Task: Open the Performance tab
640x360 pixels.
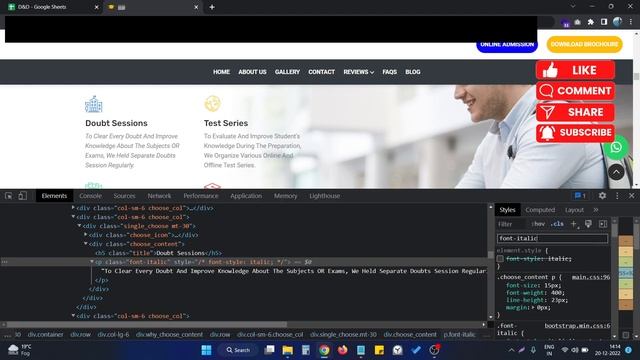Action: pyautogui.click(x=201, y=196)
